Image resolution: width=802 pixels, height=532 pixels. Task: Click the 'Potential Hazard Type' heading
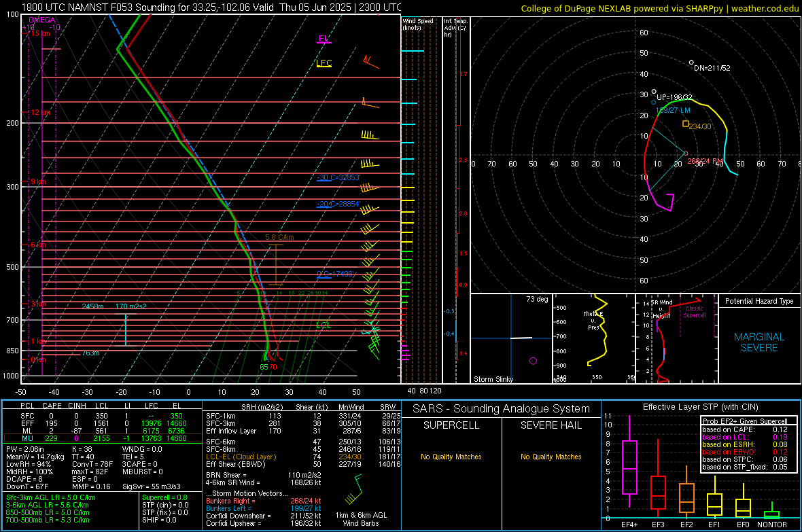pyautogui.click(x=759, y=301)
